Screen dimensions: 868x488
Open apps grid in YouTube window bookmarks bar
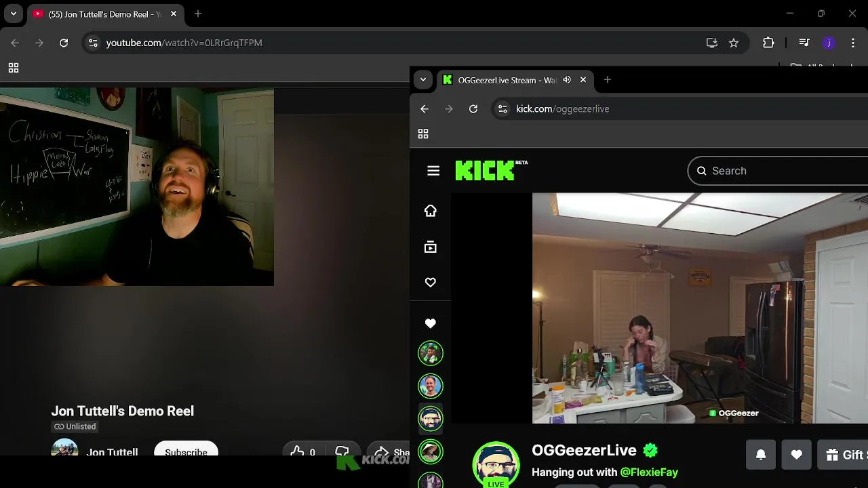click(14, 68)
